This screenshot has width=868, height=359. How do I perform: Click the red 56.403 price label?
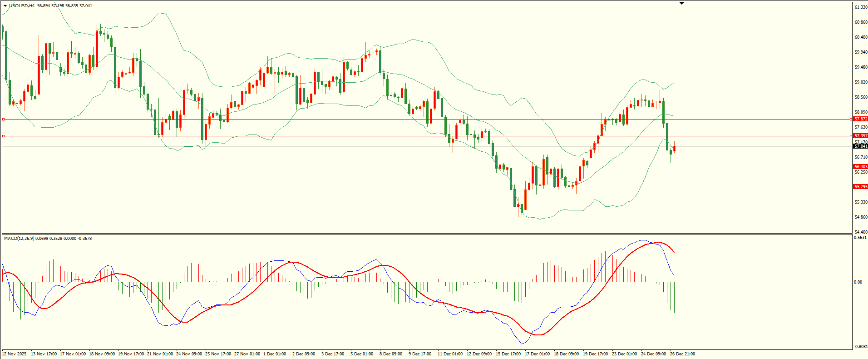coord(860,167)
